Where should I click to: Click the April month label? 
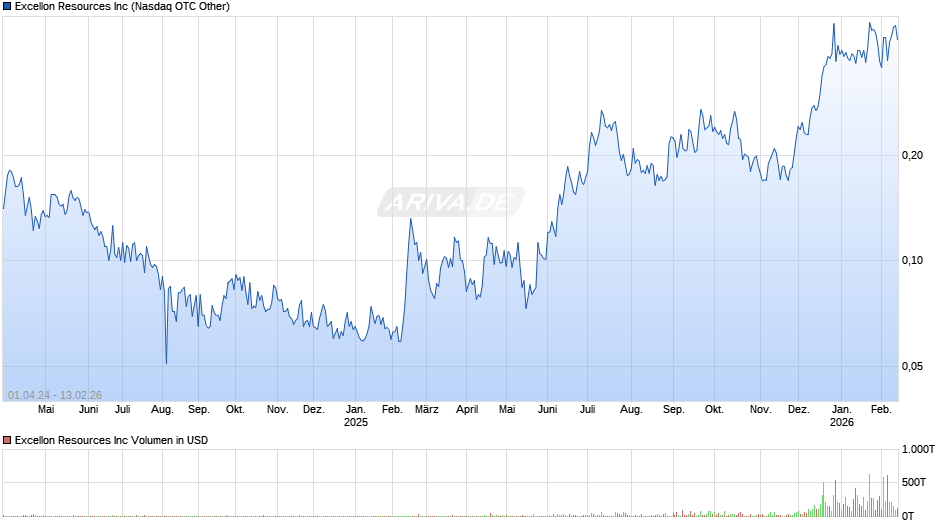(x=467, y=409)
